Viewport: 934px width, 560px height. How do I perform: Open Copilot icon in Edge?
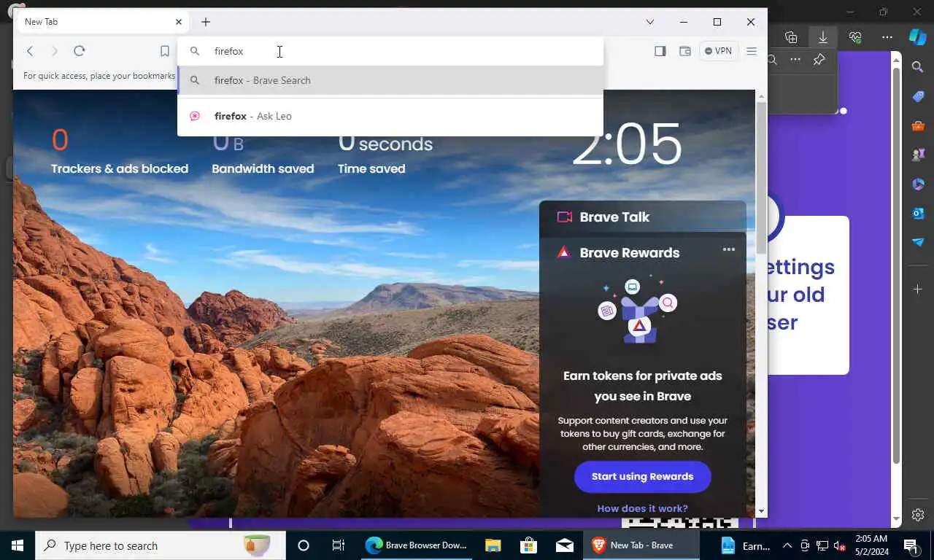(917, 37)
